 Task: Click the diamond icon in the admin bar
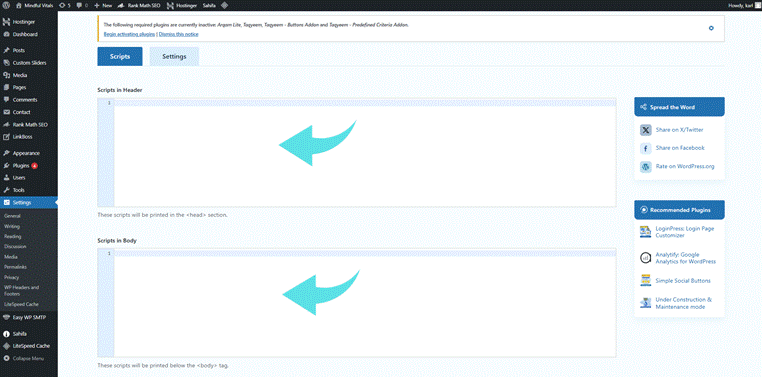click(224, 5)
